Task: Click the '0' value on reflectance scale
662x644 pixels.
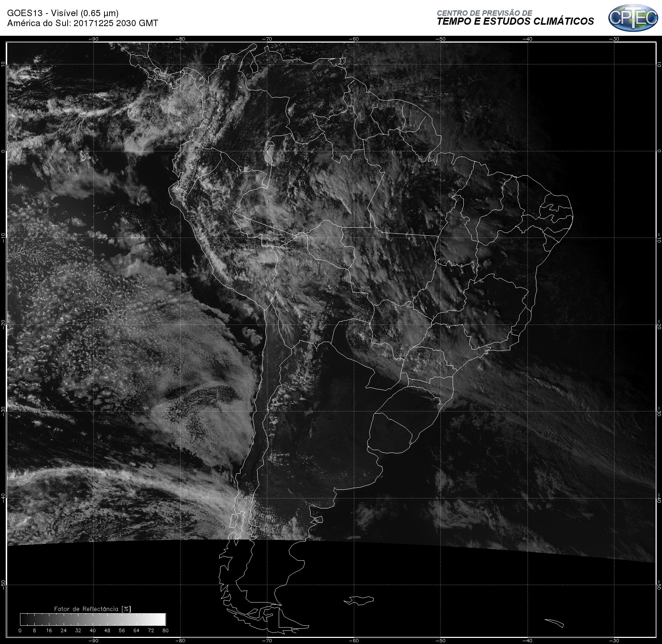Action: [x=20, y=630]
